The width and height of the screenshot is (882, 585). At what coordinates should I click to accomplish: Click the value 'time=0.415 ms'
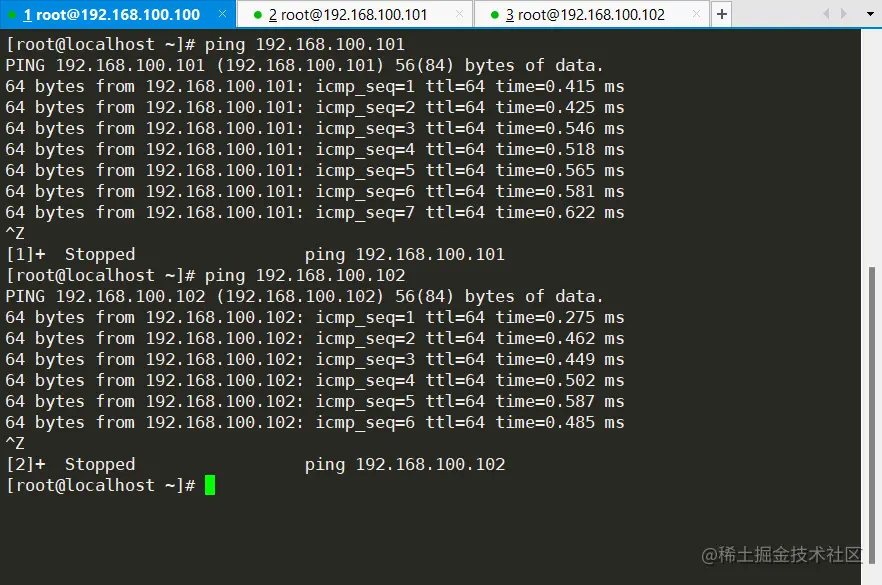click(x=560, y=87)
